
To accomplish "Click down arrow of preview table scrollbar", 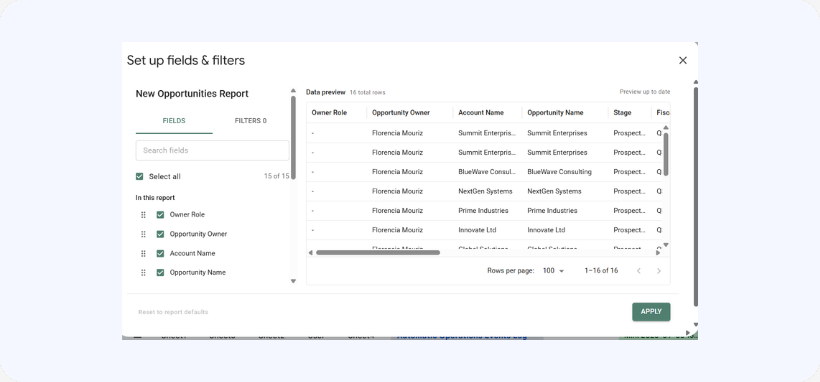I will [666, 244].
